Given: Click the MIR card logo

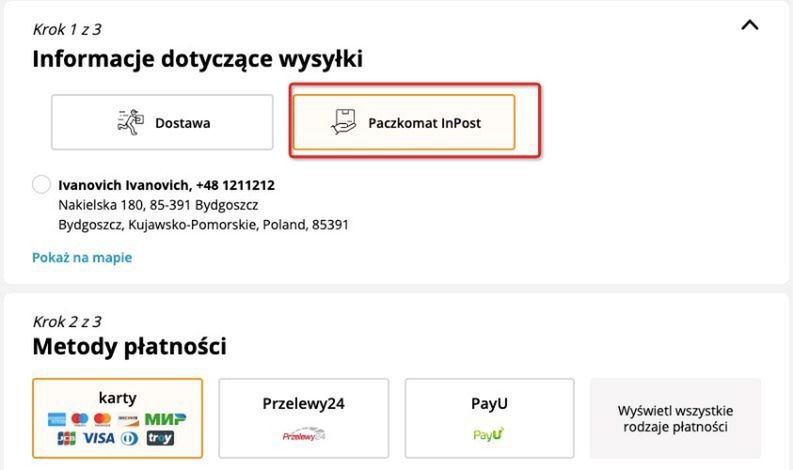Looking at the screenshot, I should [165, 419].
